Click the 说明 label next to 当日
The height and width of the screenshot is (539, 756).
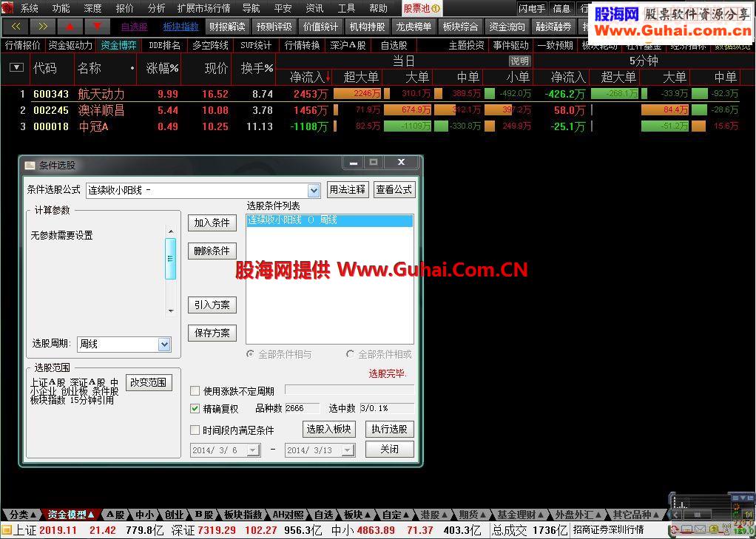520,61
